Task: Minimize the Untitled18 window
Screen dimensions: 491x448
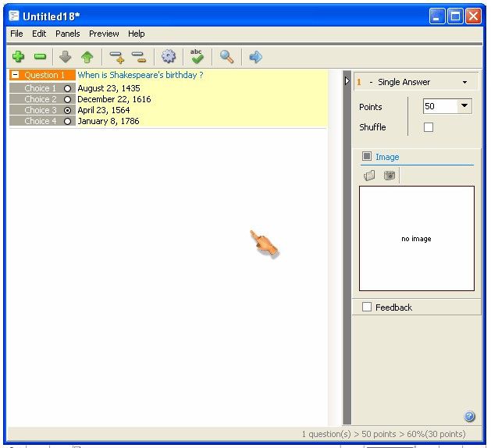Action: pos(437,16)
